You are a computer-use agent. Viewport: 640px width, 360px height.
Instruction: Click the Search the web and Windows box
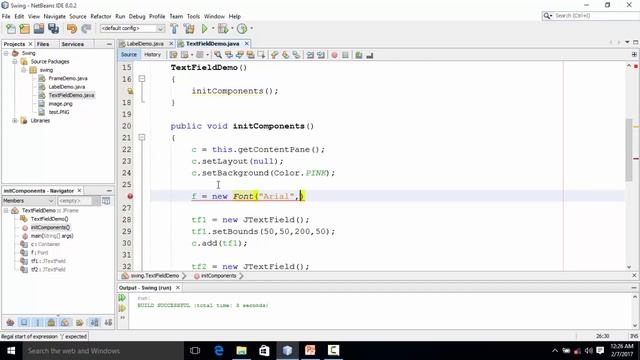(103, 351)
